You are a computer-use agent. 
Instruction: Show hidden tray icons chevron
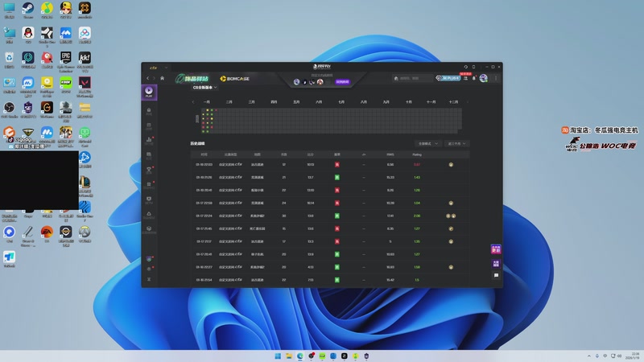[x=589, y=356]
